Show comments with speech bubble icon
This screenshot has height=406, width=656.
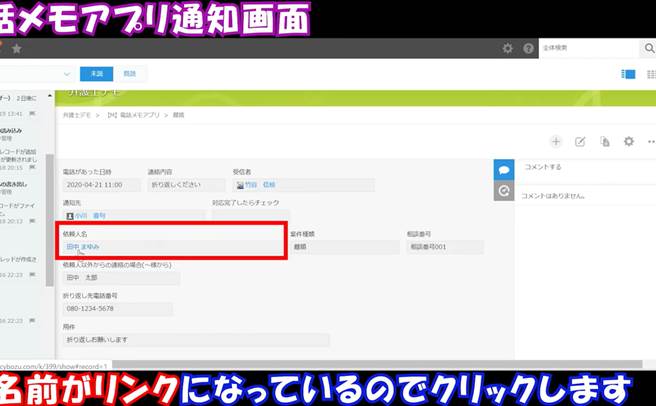tap(504, 170)
